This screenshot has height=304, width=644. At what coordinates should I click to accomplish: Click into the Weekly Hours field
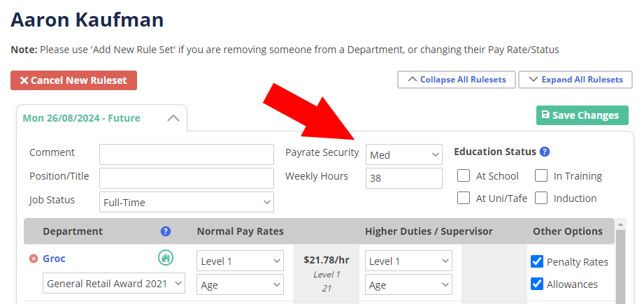[404, 178]
